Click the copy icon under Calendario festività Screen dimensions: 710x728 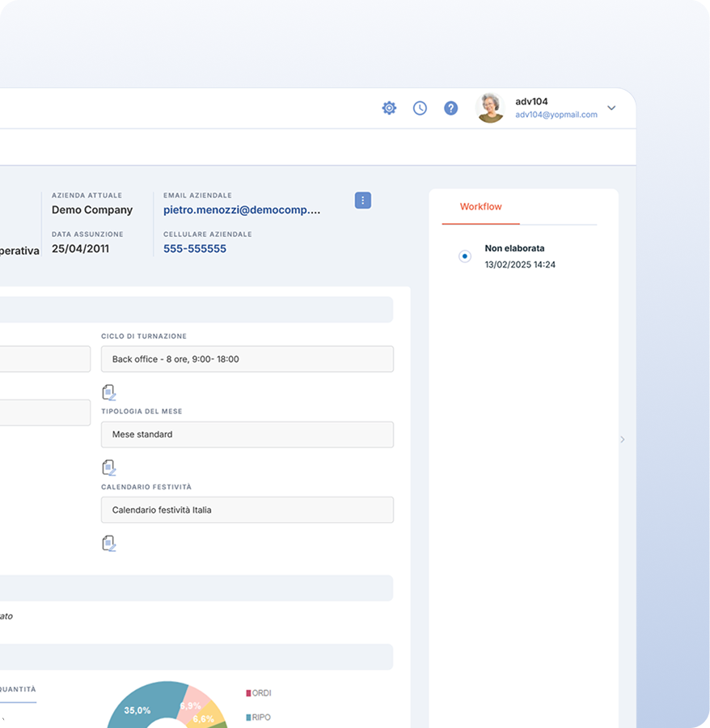pyautogui.click(x=109, y=543)
